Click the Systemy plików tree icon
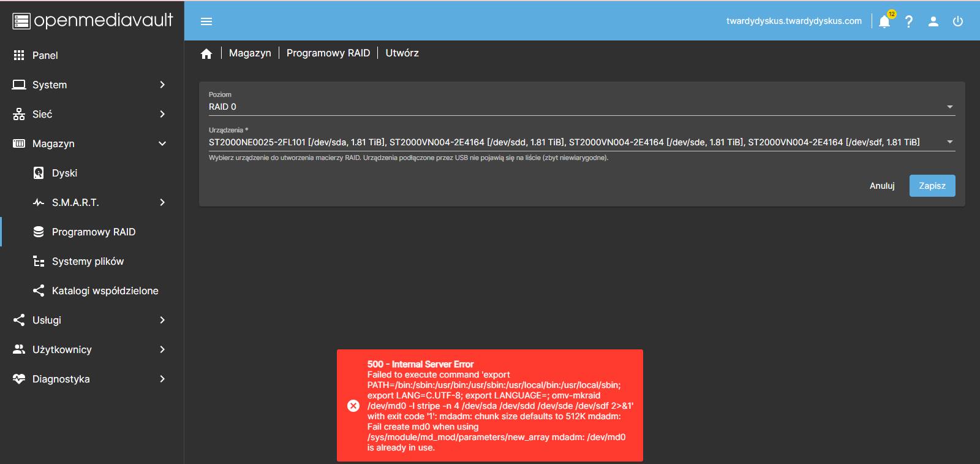The width and height of the screenshot is (980, 464). click(39, 261)
